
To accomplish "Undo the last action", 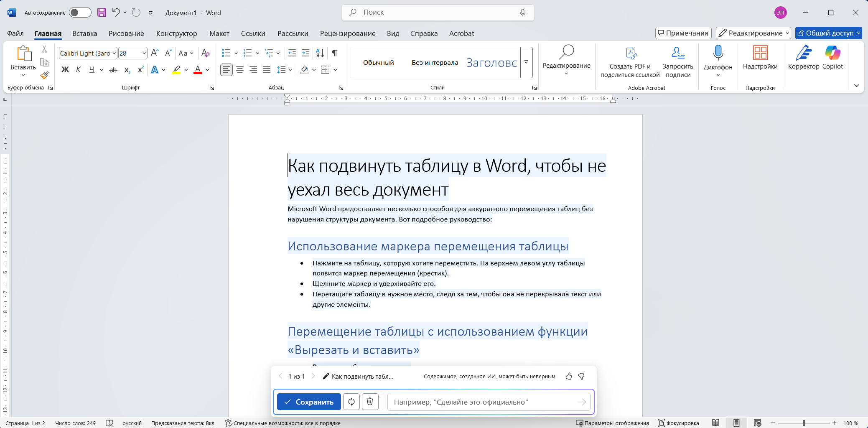I will tap(116, 13).
